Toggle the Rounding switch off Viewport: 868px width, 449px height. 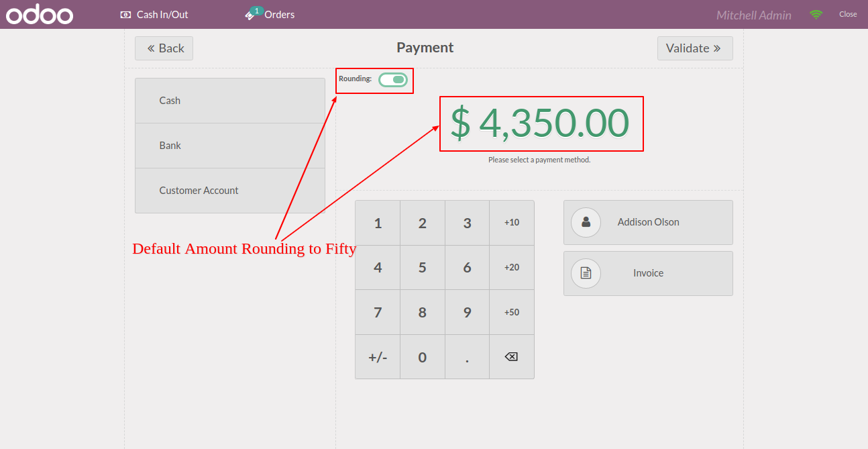[393, 80]
